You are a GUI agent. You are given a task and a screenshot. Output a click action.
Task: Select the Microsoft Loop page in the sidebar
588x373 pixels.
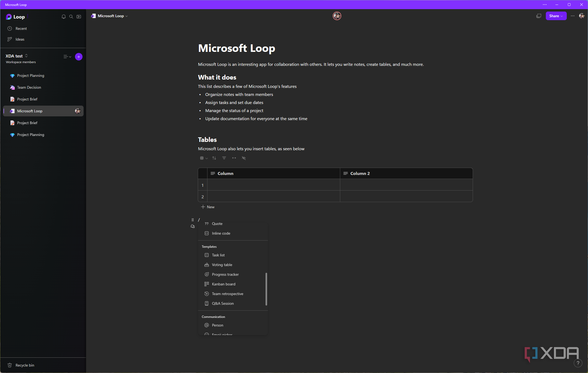[x=43, y=111]
